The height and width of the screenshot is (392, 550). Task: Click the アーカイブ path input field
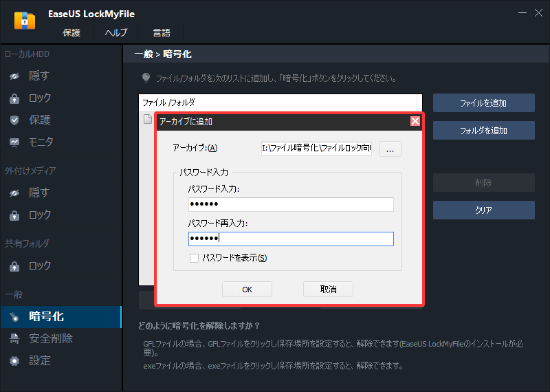(316, 149)
